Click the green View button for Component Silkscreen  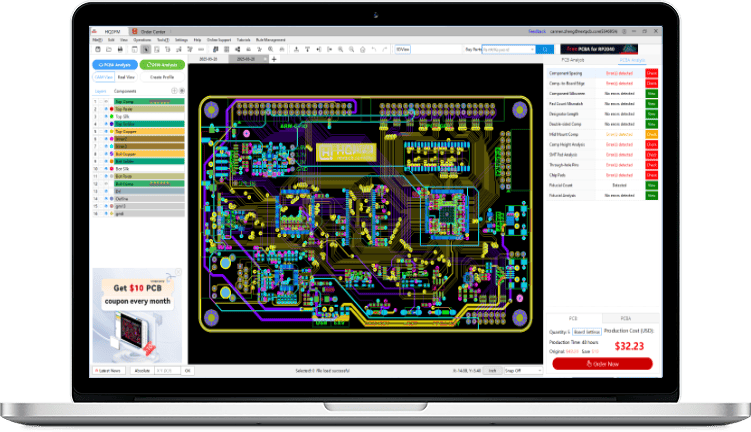(651, 93)
